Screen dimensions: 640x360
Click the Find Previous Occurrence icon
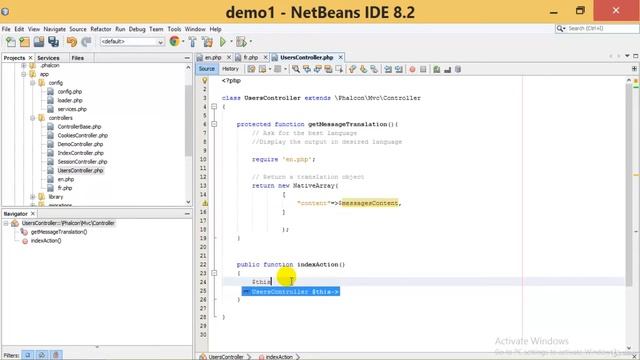[307, 69]
